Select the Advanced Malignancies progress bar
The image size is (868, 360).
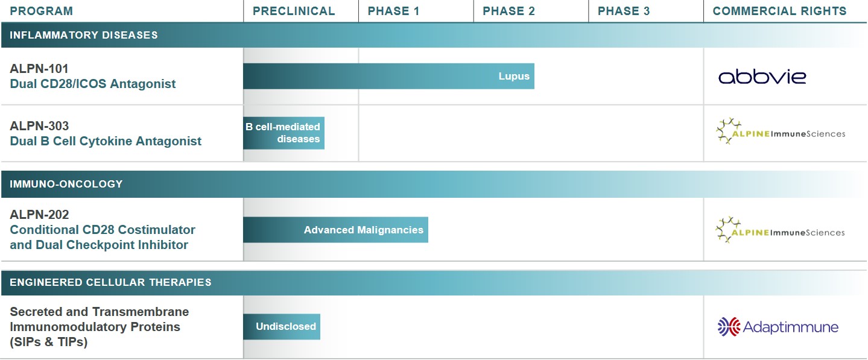point(335,230)
